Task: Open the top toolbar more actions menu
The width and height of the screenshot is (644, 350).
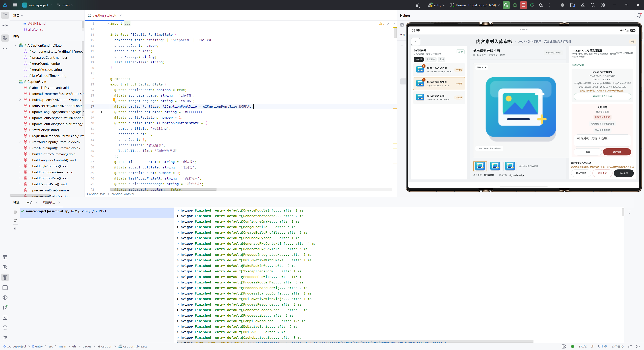Action: tap(549, 5)
